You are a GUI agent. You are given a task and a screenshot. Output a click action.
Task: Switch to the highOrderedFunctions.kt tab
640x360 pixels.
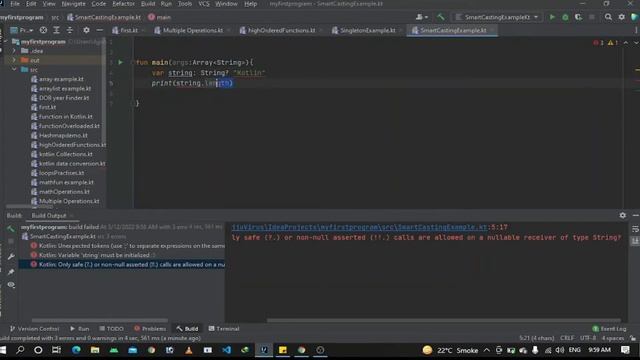click(x=281, y=30)
